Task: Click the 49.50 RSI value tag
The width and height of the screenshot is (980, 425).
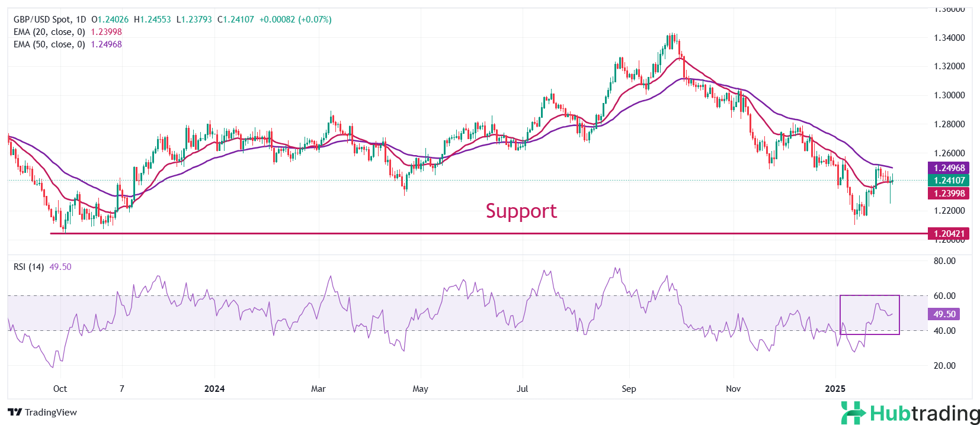Action: [944, 314]
